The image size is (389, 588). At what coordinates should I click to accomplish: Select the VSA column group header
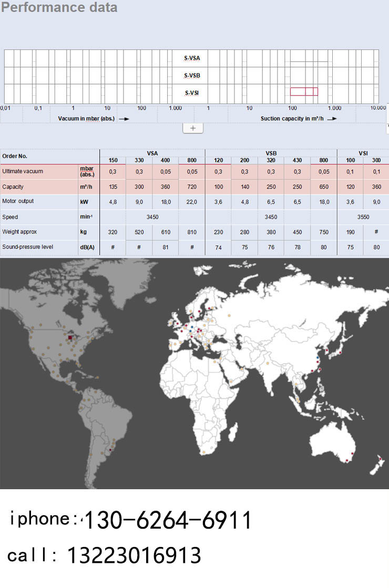pyautogui.click(x=152, y=153)
